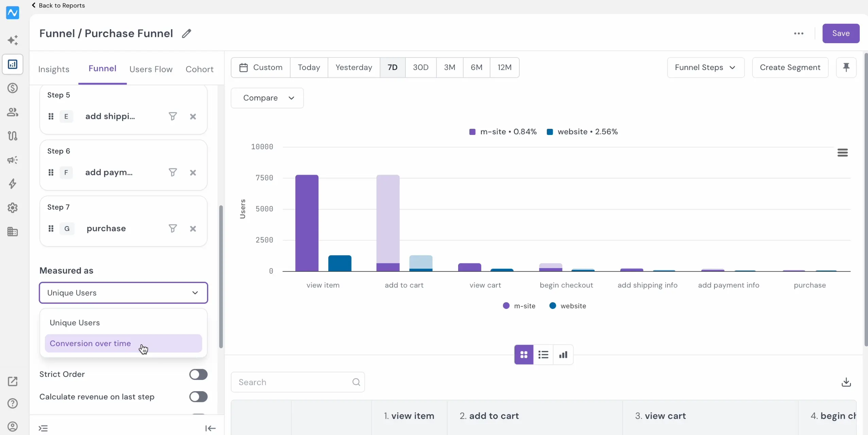Open the help question mark icon

pos(13,403)
